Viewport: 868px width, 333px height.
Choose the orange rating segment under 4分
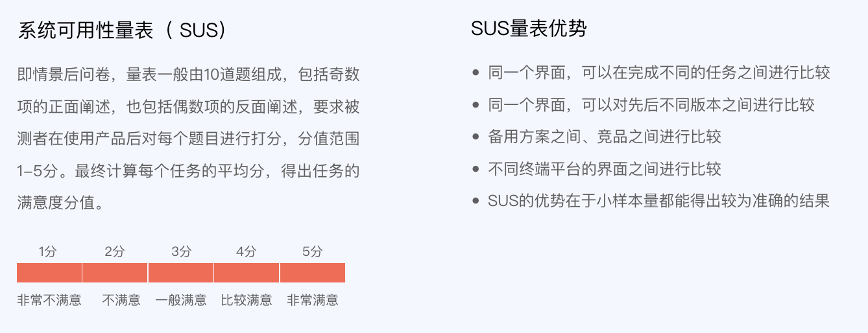(x=247, y=273)
